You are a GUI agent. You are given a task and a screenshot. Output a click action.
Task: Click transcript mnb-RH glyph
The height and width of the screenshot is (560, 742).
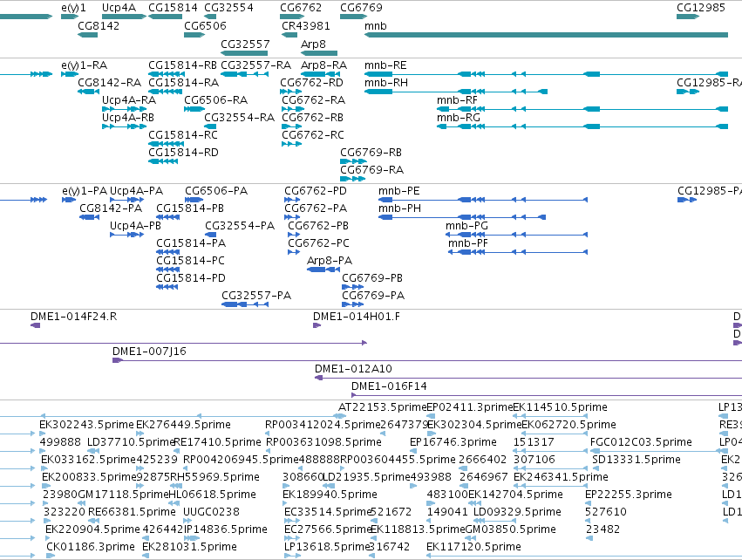[x=456, y=92]
